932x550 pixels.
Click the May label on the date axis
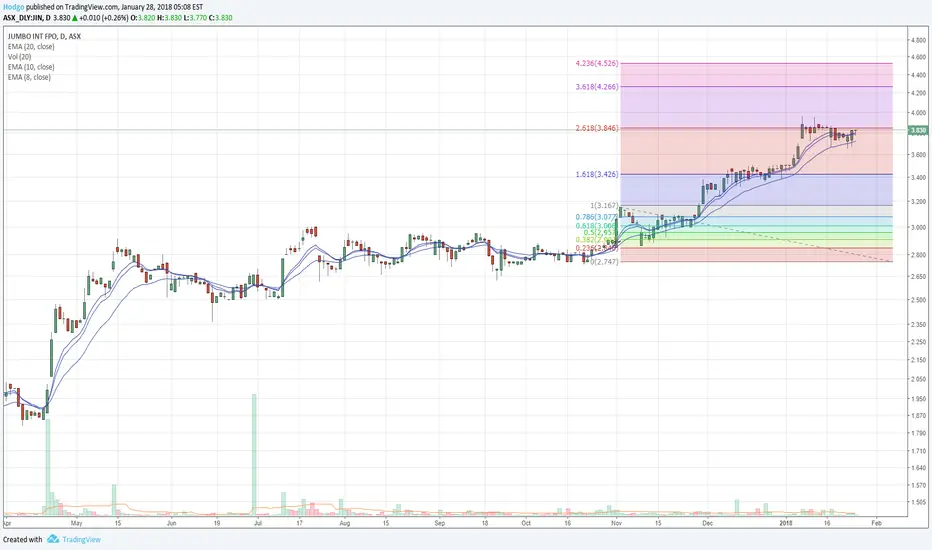76,523
